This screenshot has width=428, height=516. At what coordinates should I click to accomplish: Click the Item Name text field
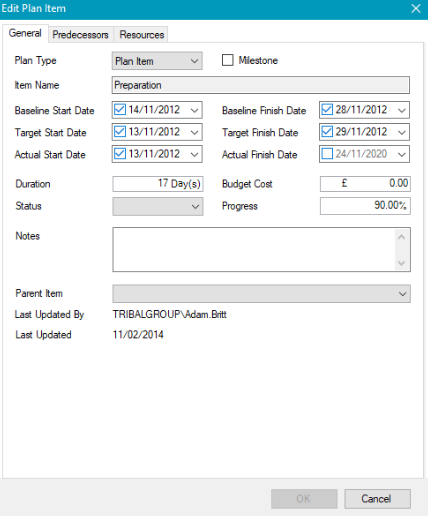[x=261, y=85]
